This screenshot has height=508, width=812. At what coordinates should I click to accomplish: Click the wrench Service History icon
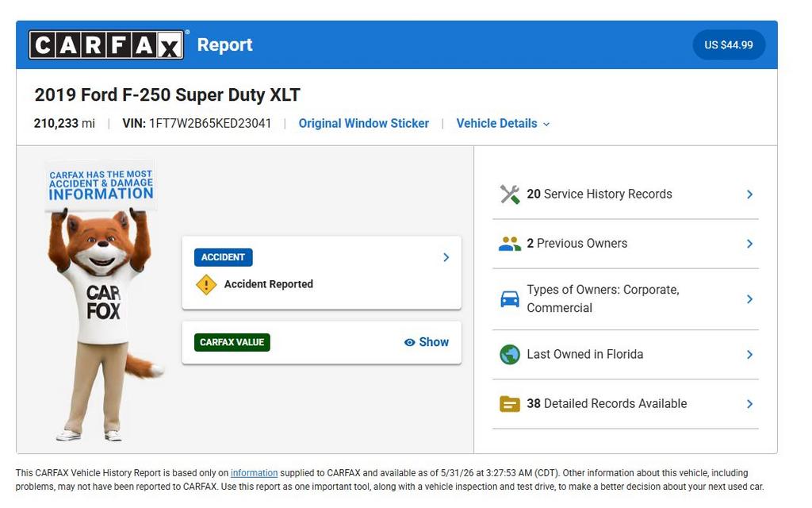point(510,194)
